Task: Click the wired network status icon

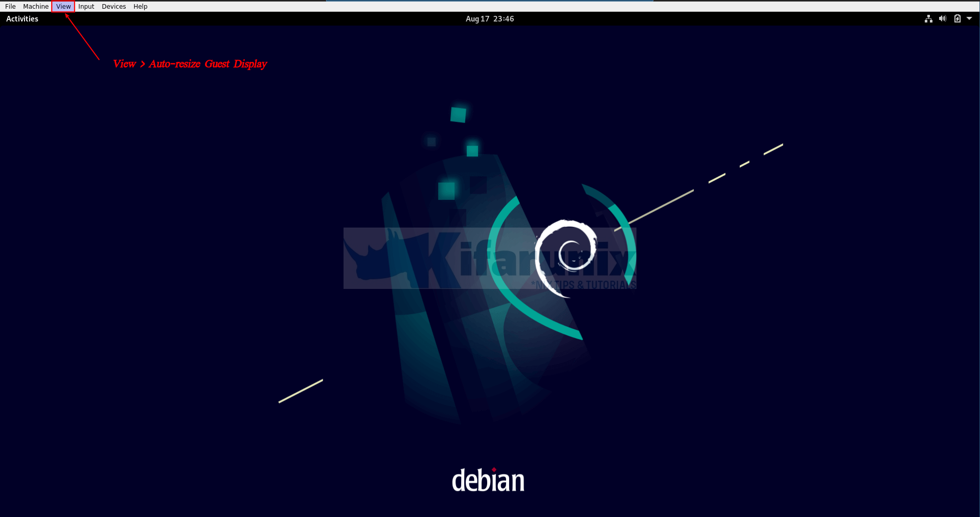Action: 928,18
